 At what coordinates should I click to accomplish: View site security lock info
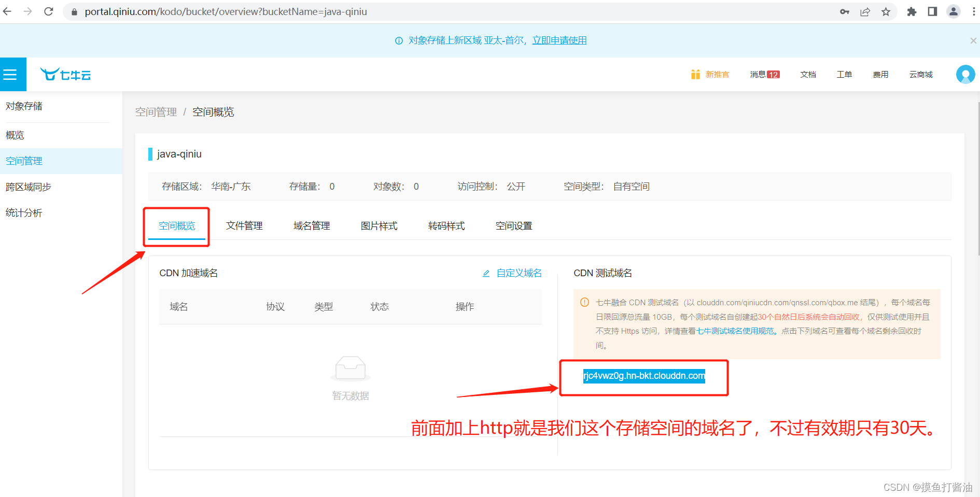74,11
